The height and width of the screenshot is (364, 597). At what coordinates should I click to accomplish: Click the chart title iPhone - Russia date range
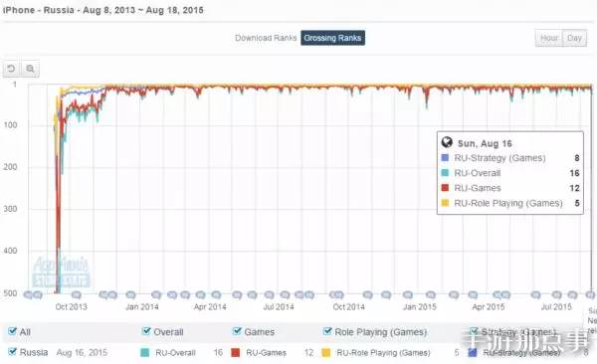click(x=103, y=10)
